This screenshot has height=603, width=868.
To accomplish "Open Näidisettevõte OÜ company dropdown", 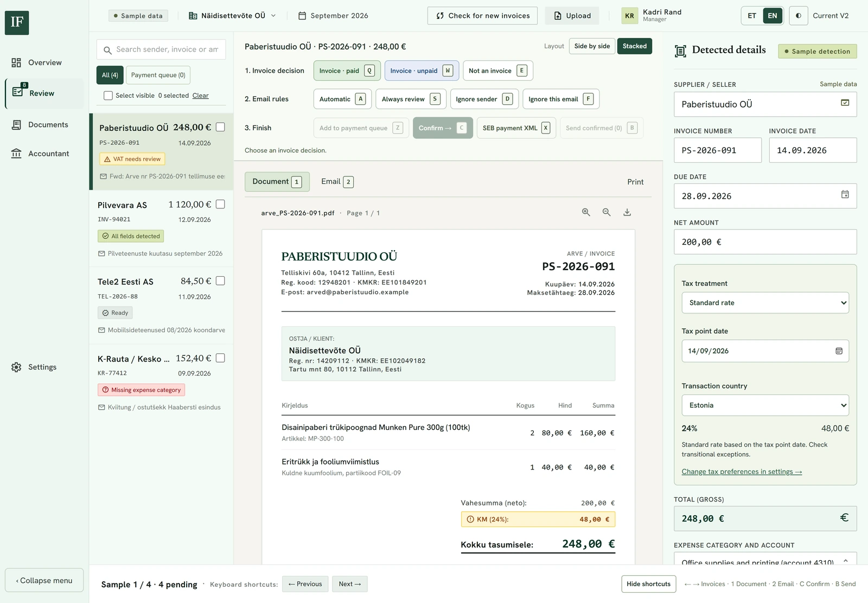I will coord(233,16).
